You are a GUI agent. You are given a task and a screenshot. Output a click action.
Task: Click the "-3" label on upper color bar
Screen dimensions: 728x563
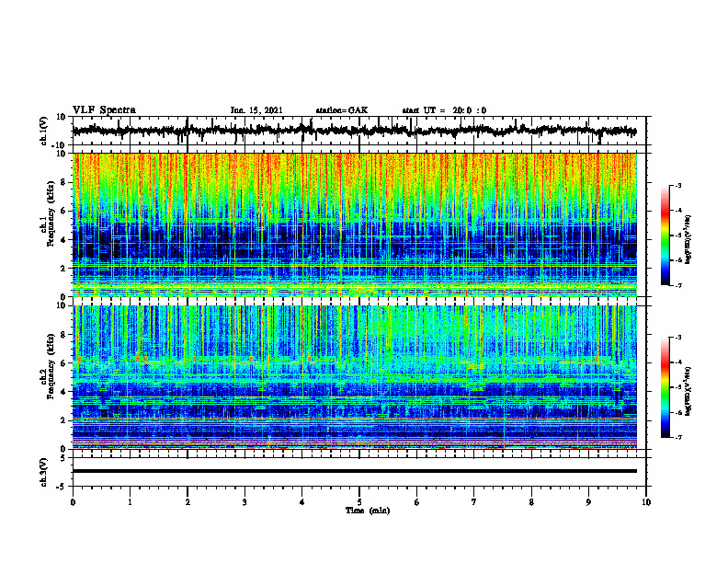(x=677, y=185)
